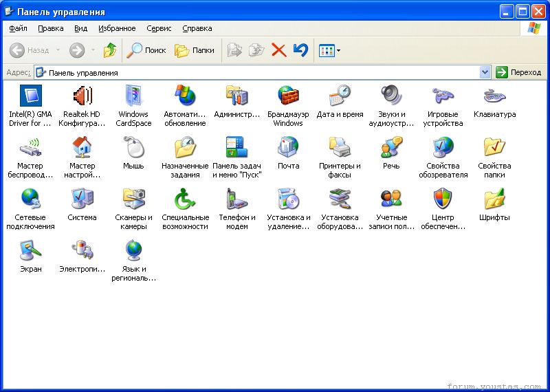Expand the address bar dropdown
This screenshot has width=550, height=392.
(x=485, y=73)
